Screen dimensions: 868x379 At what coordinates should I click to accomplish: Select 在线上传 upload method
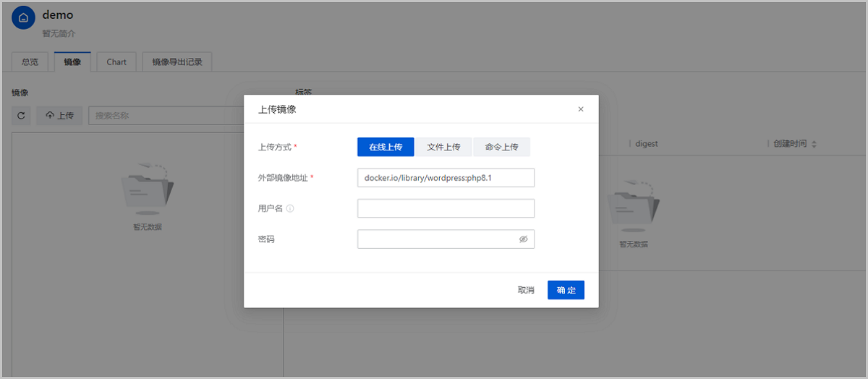(x=386, y=147)
